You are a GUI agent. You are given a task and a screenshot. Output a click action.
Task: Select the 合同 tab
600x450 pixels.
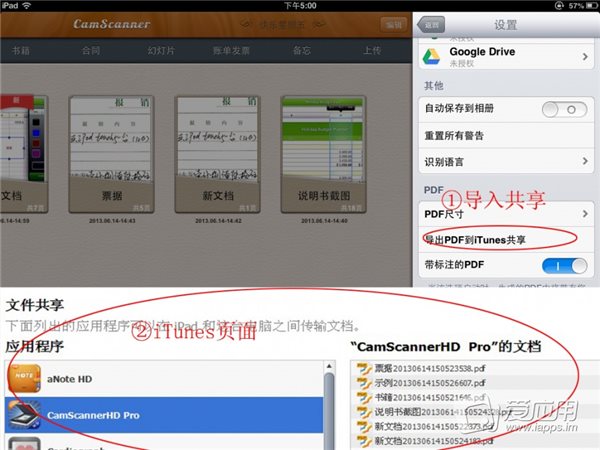click(91, 51)
